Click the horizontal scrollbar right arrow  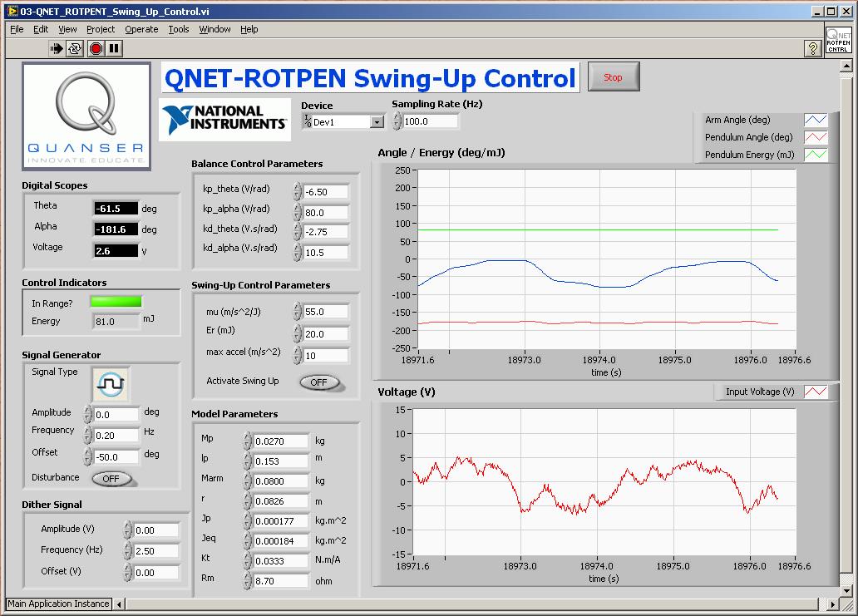click(x=832, y=604)
